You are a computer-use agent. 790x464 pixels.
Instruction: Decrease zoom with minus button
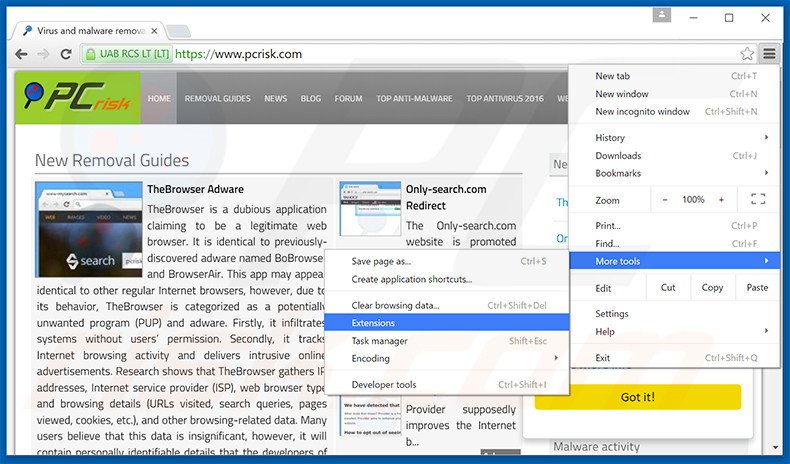coord(665,200)
